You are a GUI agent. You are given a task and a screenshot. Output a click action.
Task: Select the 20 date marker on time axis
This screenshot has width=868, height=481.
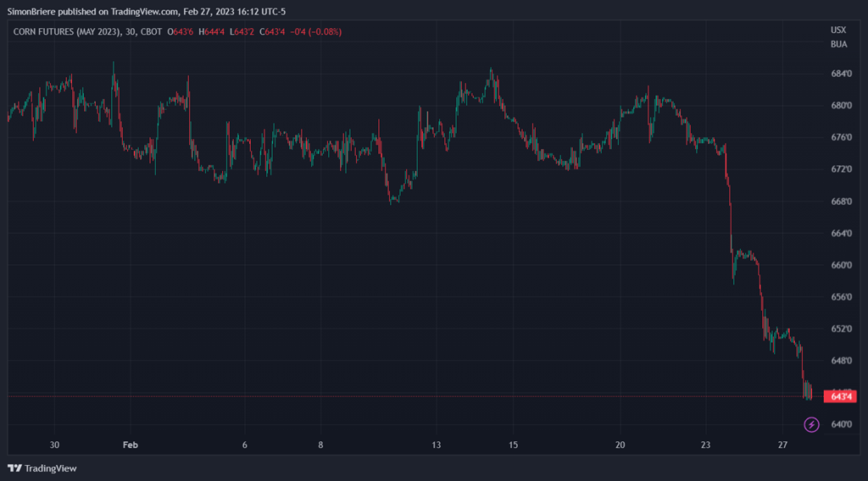[620, 445]
